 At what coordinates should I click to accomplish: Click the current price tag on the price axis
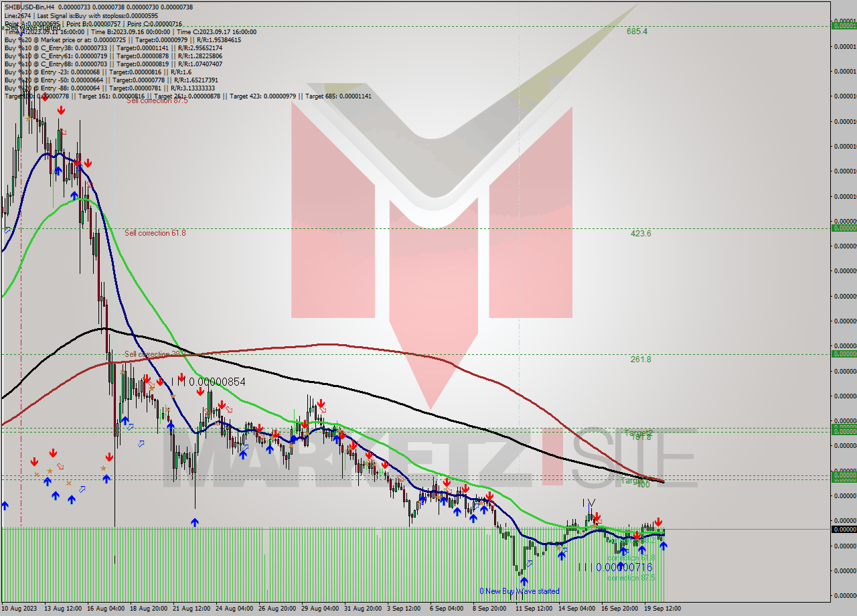(x=844, y=529)
